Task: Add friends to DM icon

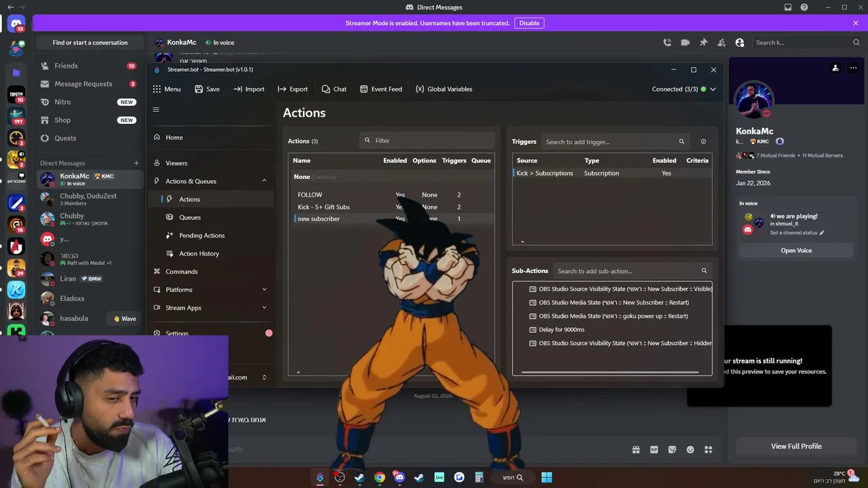Action: (722, 43)
